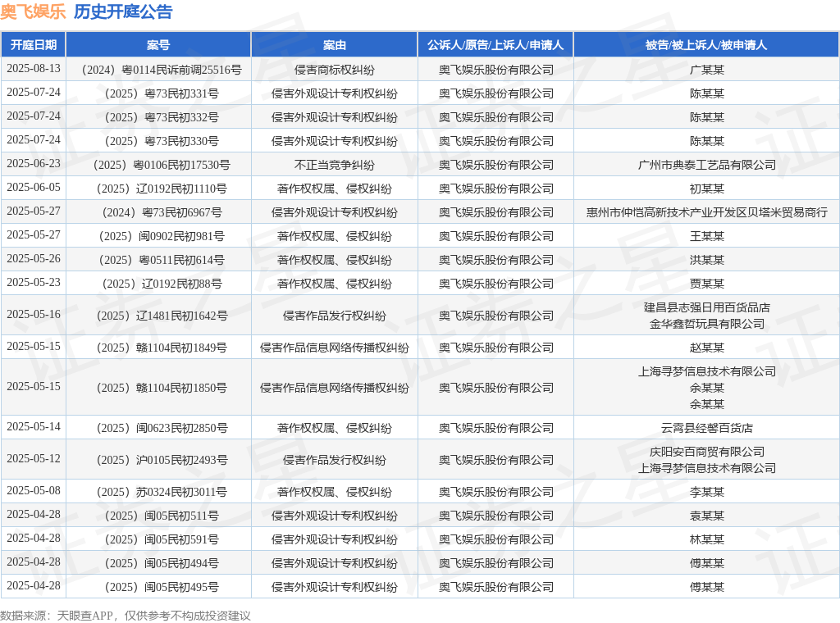This screenshot has width=840, height=623.
Task: Select case number 闽0902民初981号
Action: [x=162, y=236]
